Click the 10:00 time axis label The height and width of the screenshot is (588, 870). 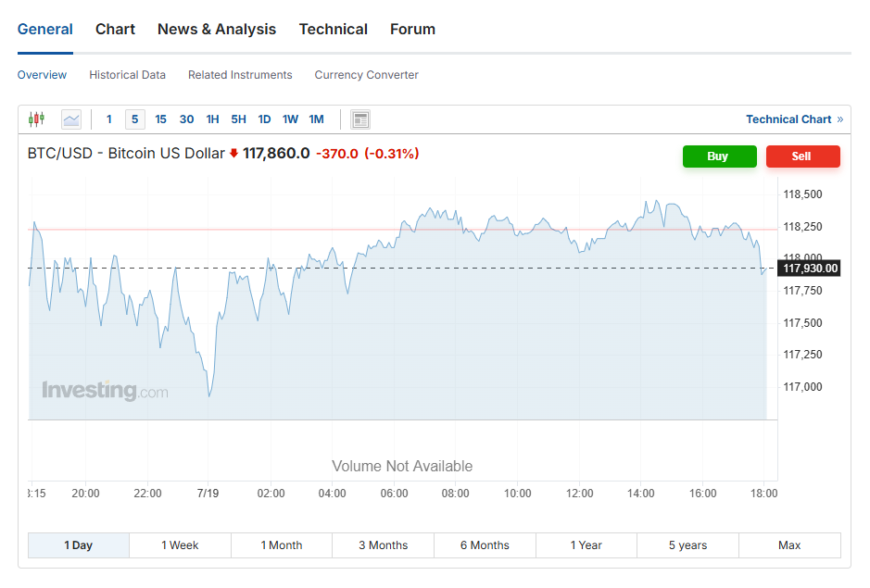518,494
